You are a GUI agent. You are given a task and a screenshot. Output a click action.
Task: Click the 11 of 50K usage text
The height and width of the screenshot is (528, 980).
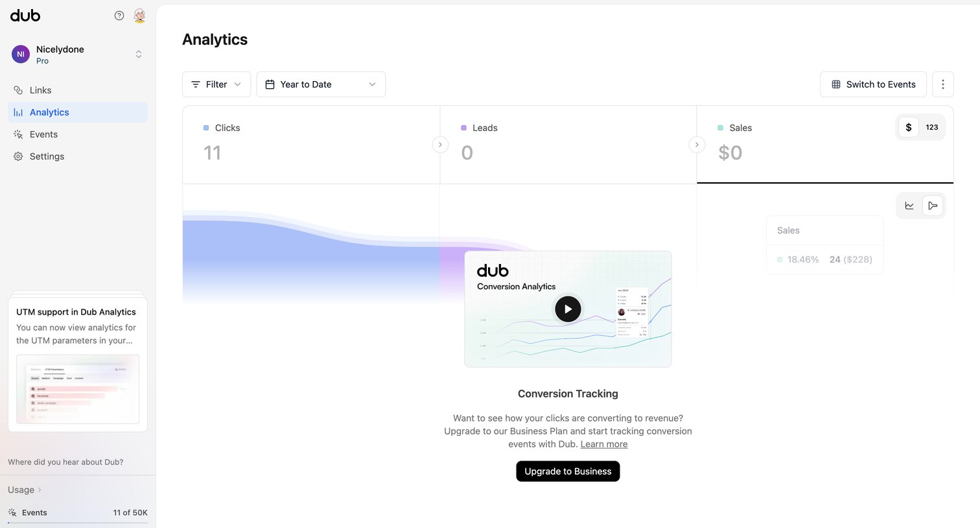coord(130,512)
